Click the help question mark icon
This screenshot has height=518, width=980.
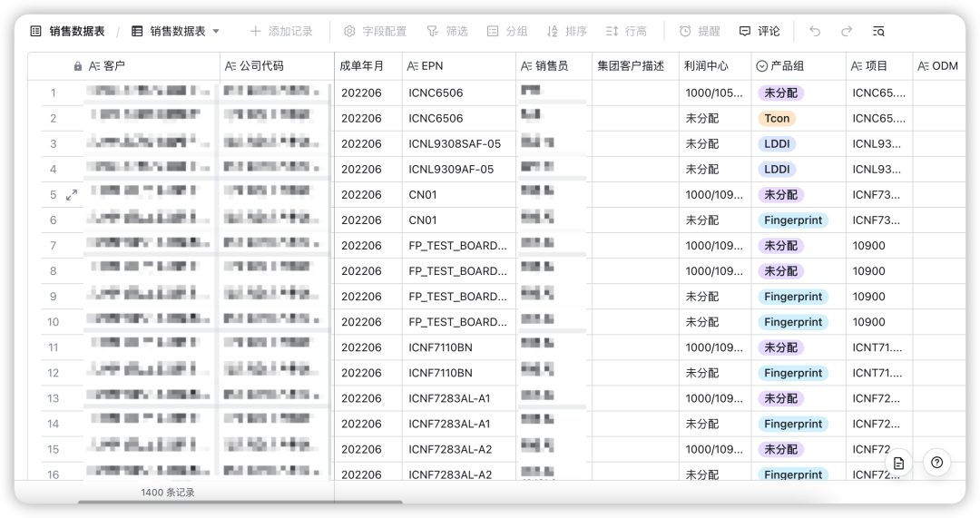coord(937,463)
